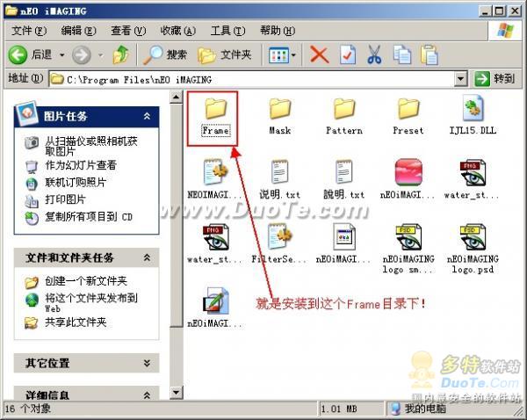Click the Properties checkmark toolbar icon
The height and width of the screenshot is (420, 527).
tap(348, 54)
